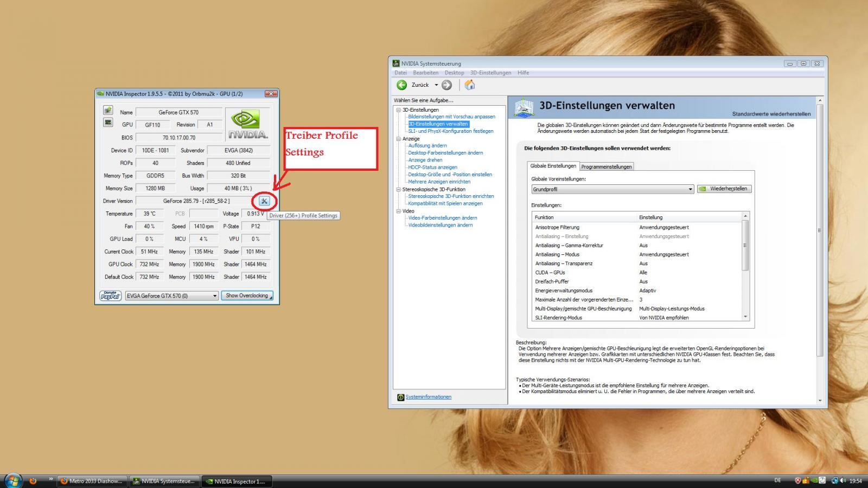Viewport: 868px width, 488px height.
Task: Select the Antialiasing – Modus row
Action: point(637,254)
